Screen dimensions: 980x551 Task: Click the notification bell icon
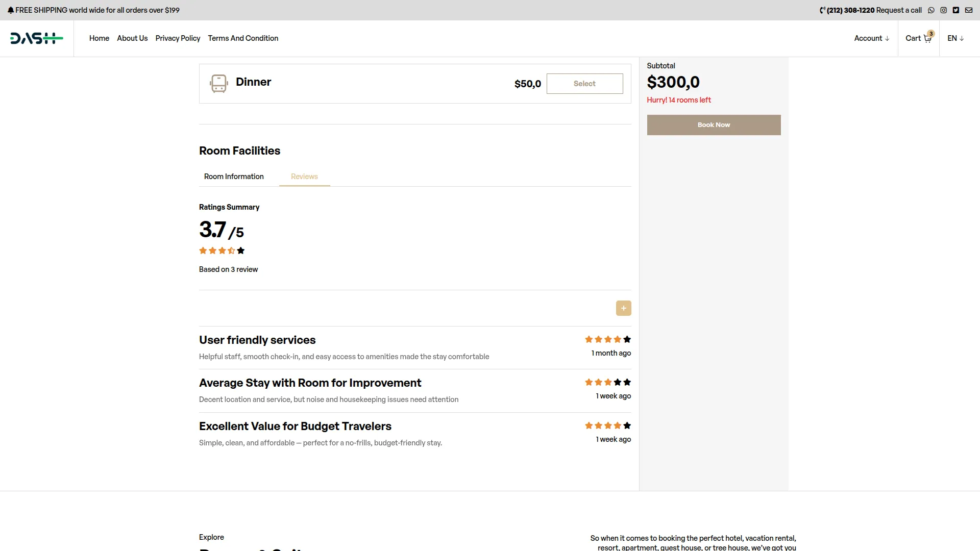coord(11,10)
